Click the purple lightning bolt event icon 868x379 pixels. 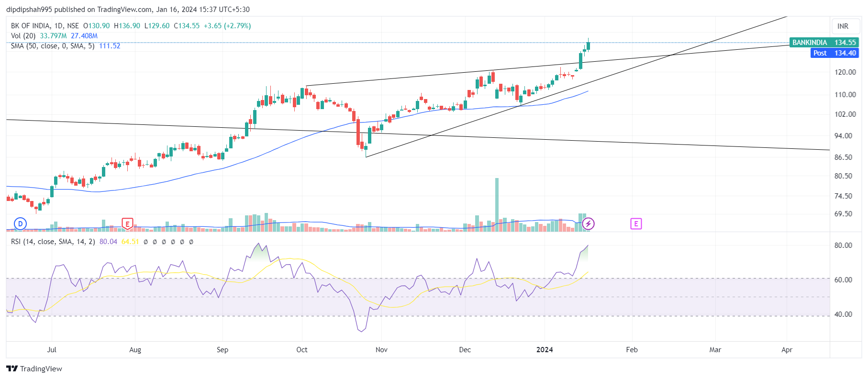[x=588, y=223]
